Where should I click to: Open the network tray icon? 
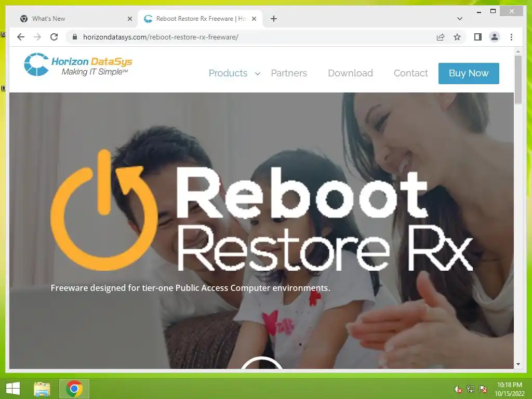tap(471, 389)
